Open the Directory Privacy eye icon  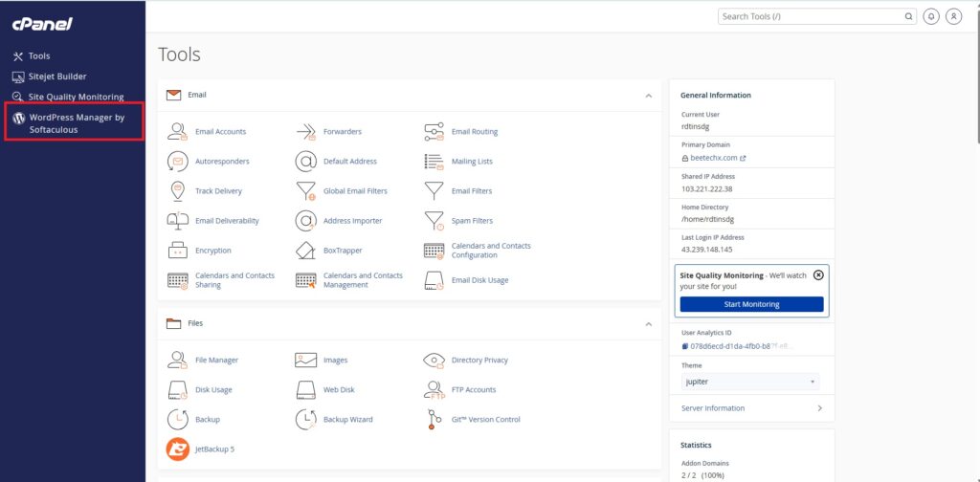pos(434,361)
